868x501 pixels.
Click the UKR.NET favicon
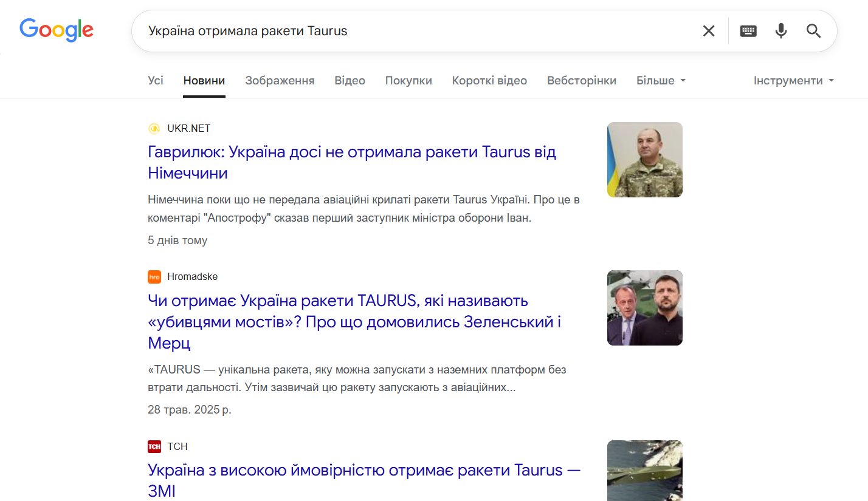click(154, 128)
